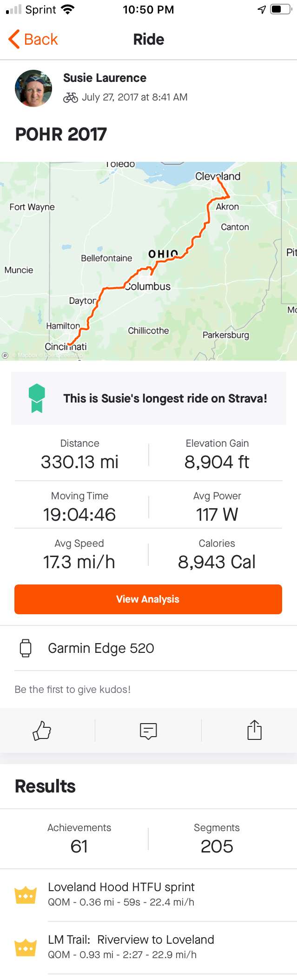
Task: Tap the crown icon beside LM Trail segment
Action: [x=26, y=947]
